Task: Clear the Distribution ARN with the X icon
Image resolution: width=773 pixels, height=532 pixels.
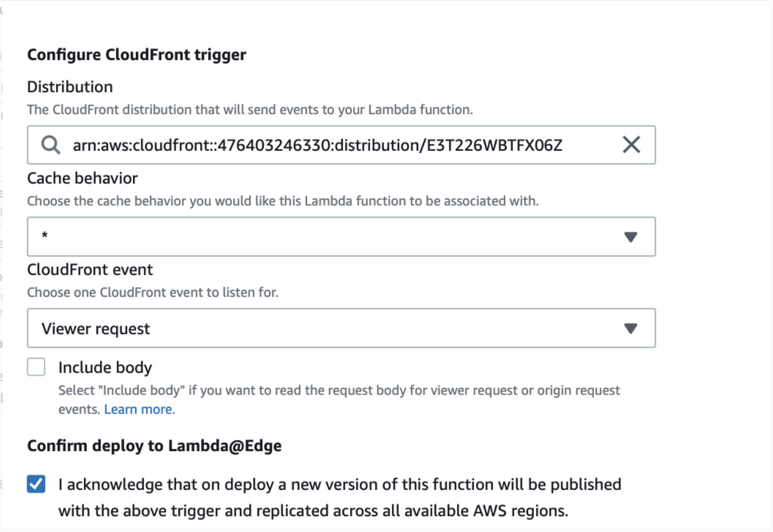Action: point(631,145)
